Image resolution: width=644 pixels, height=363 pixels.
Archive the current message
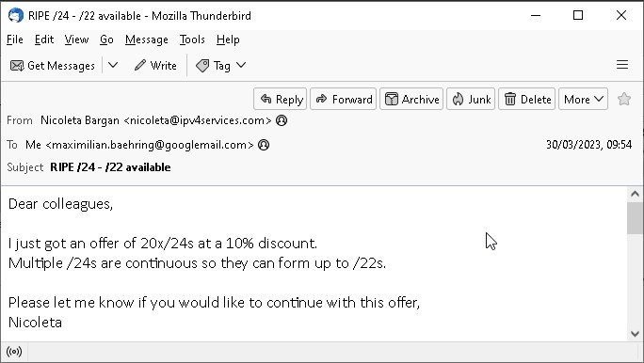click(x=411, y=99)
